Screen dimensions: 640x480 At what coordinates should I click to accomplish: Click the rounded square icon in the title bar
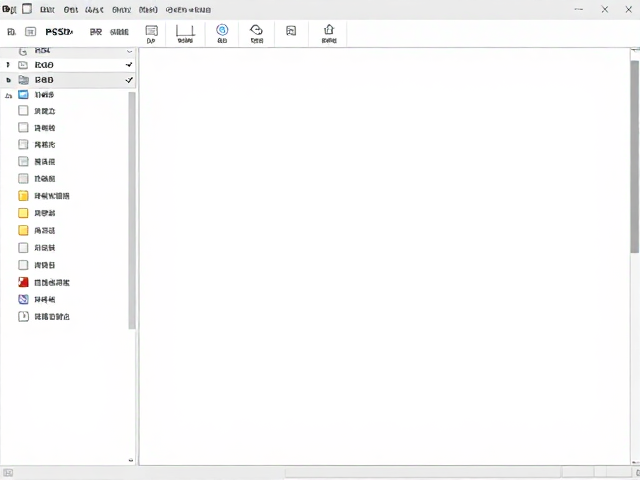coord(27,9)
